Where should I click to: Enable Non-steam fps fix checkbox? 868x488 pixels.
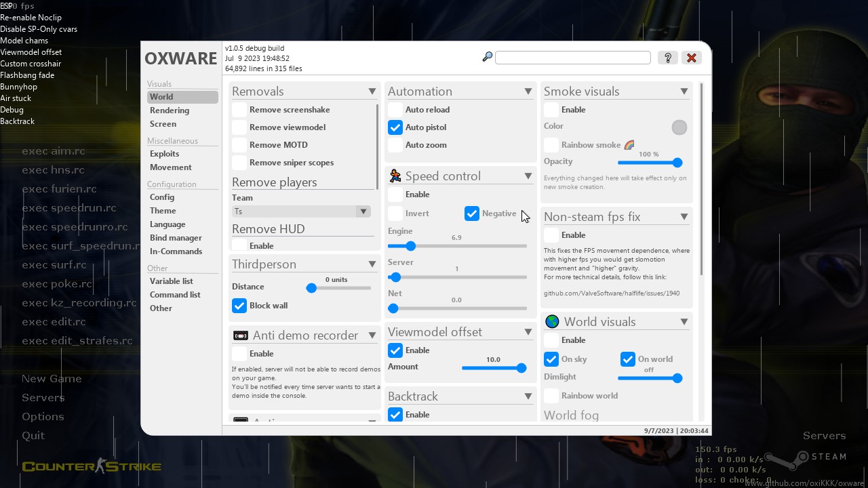(x=551, y=235)
